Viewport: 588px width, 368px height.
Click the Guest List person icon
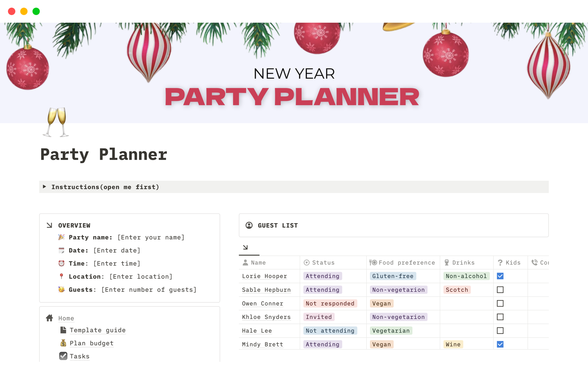point(250,225)
